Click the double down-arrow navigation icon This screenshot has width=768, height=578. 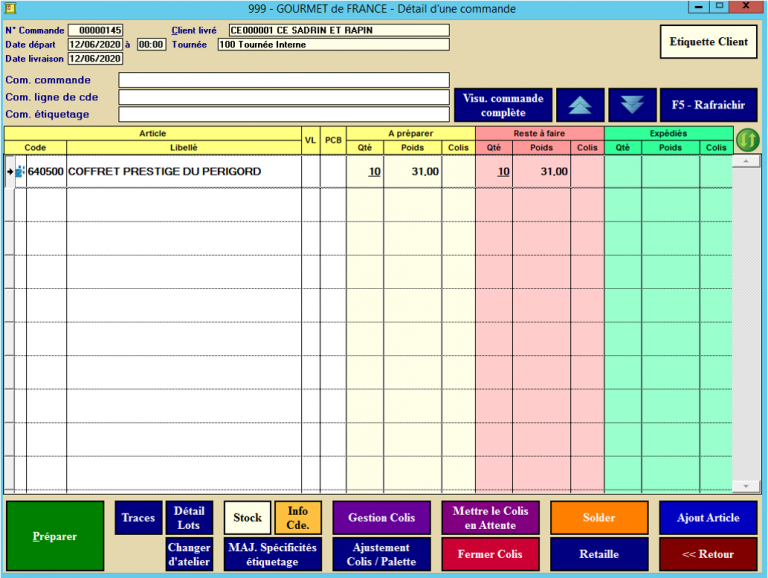(631, 105)
